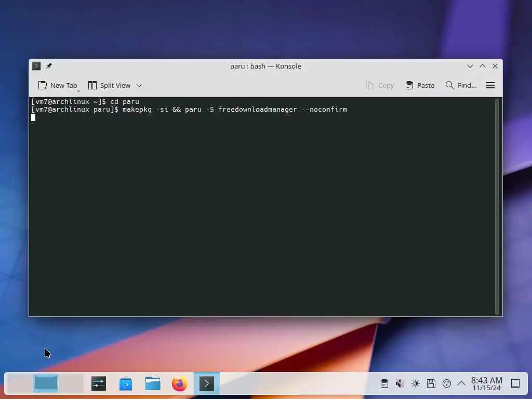Image resolution: width=532 pixels, height=399 pixels.
Task: Open the Find search tool
Action: tap(461, 86)
